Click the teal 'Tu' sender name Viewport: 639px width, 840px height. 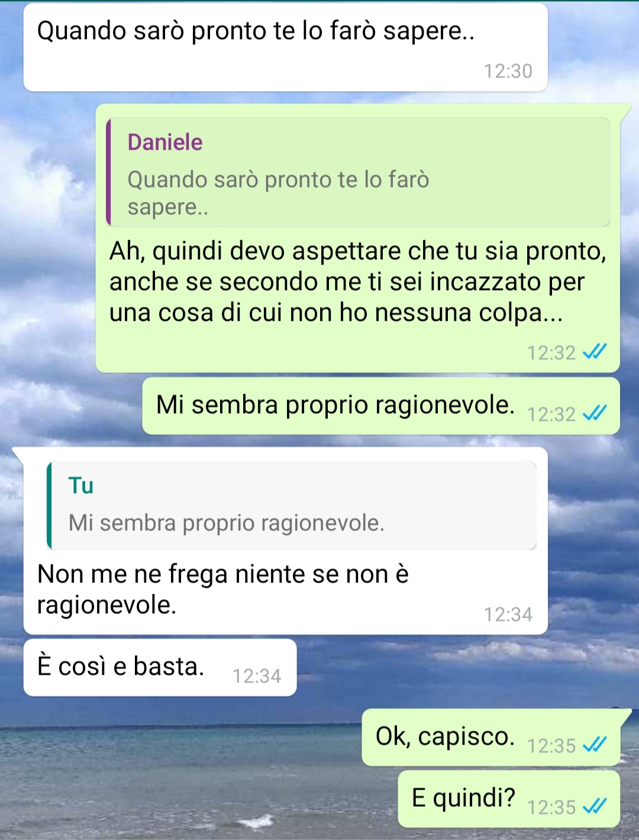(81, 485)
